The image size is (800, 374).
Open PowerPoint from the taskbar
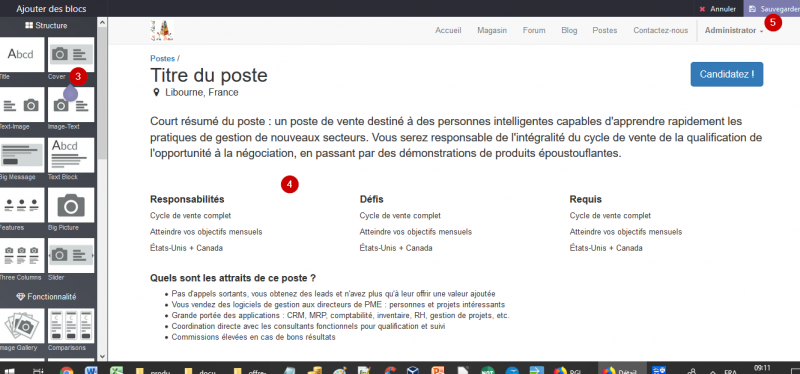click(438, 371)
